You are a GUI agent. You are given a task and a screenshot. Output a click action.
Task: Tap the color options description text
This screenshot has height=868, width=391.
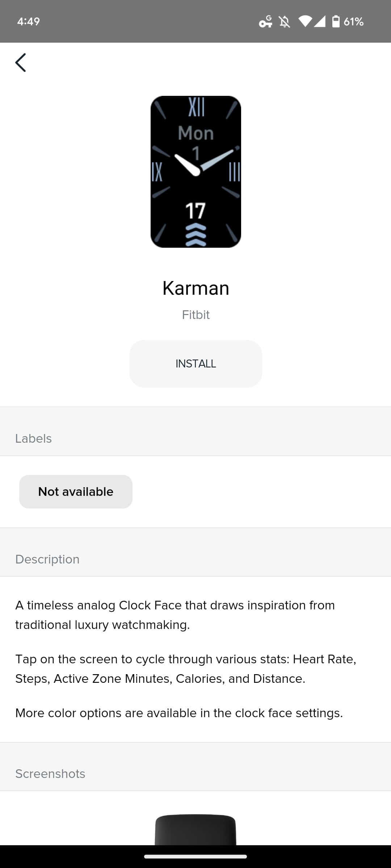click(179, 713)
